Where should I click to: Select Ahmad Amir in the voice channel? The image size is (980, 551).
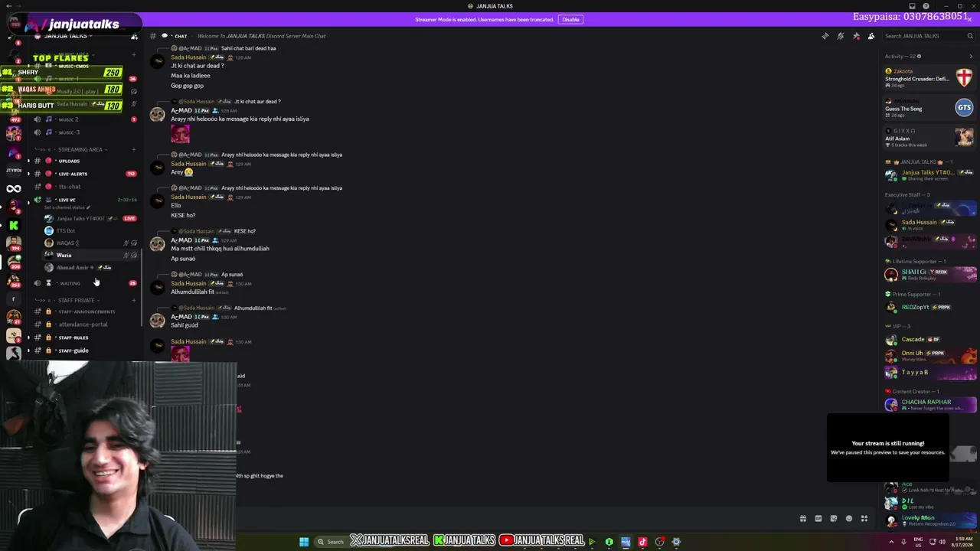[x=90, y=268]
